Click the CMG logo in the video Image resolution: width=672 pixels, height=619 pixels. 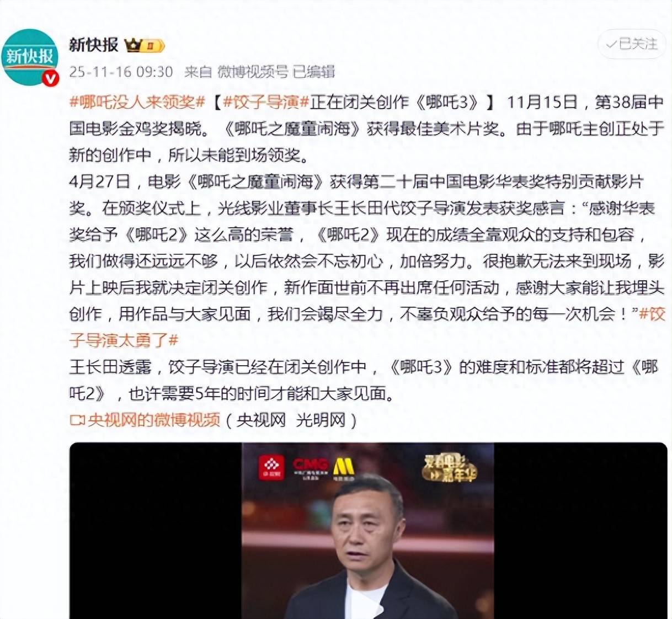click(x=311, y=468)
